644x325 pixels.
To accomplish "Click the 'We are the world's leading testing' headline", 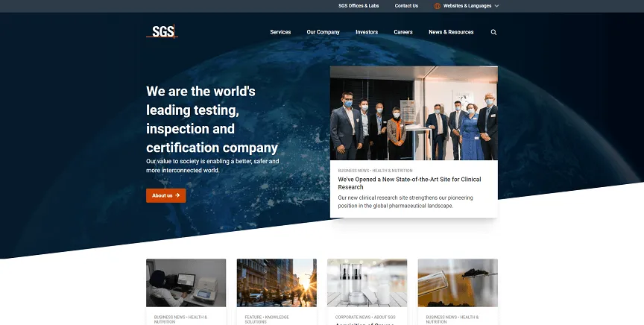I will (x=212, y=119).
